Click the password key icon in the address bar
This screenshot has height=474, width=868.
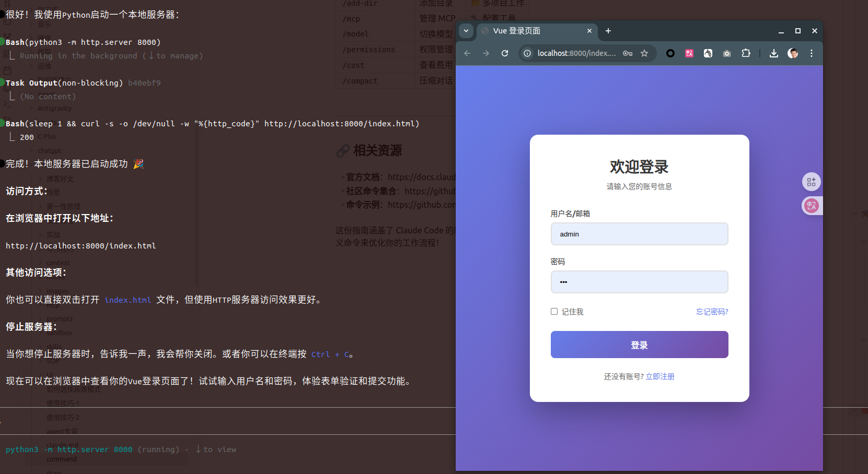[x=627, y=53]
